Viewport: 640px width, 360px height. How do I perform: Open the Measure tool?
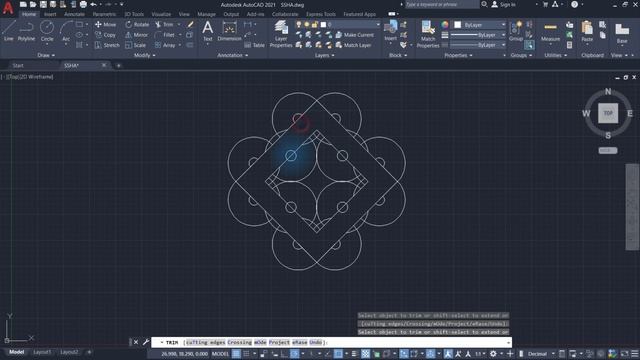click(x=550, y=32)
